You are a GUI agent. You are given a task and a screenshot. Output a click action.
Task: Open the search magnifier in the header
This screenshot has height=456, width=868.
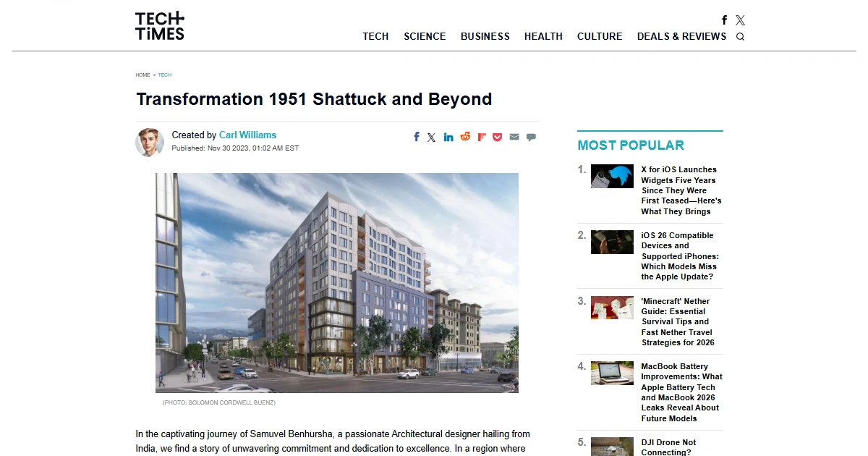coord(740,36)
